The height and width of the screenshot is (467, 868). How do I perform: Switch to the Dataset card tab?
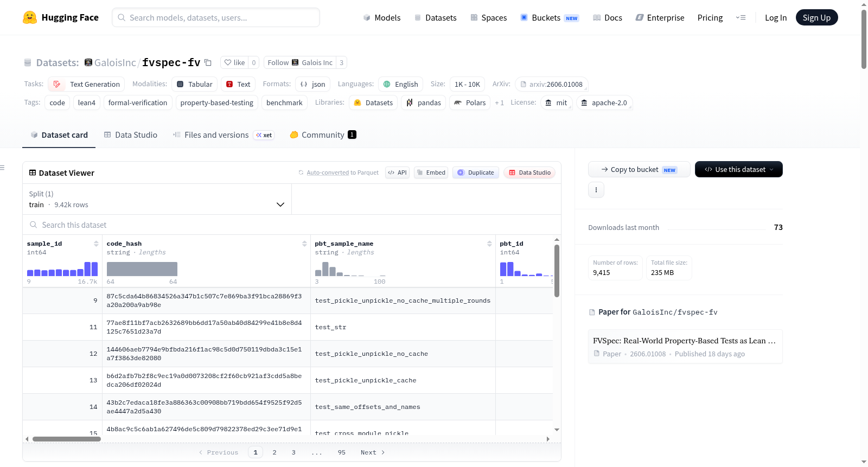[x=59, y=135]
